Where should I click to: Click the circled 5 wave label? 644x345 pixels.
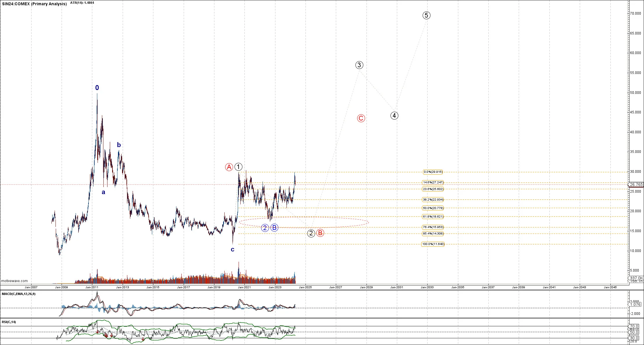(426, 15)
